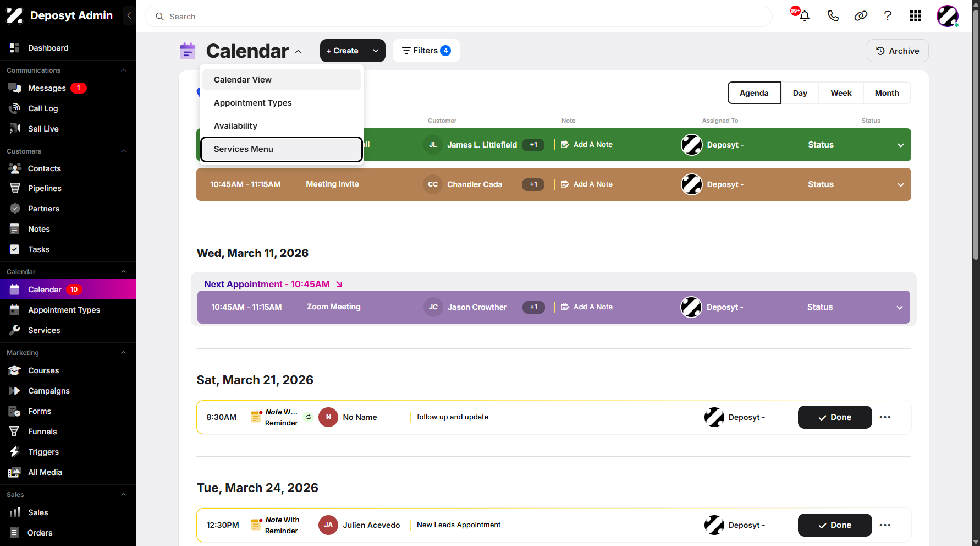Viewport: 980px width, 546px height.
Task: Open the link chain icon in header
Action: pos(861,16)
